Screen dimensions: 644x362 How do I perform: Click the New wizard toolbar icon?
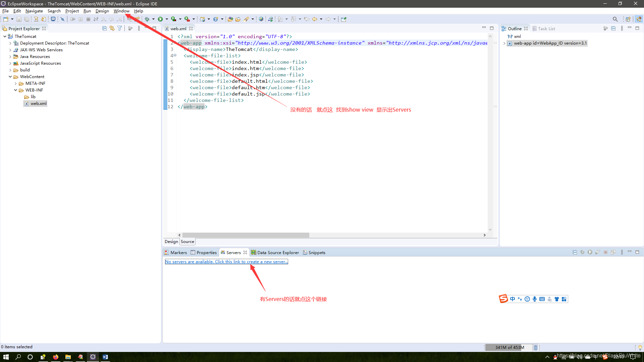pyautogui.click(x=6, y=19)
